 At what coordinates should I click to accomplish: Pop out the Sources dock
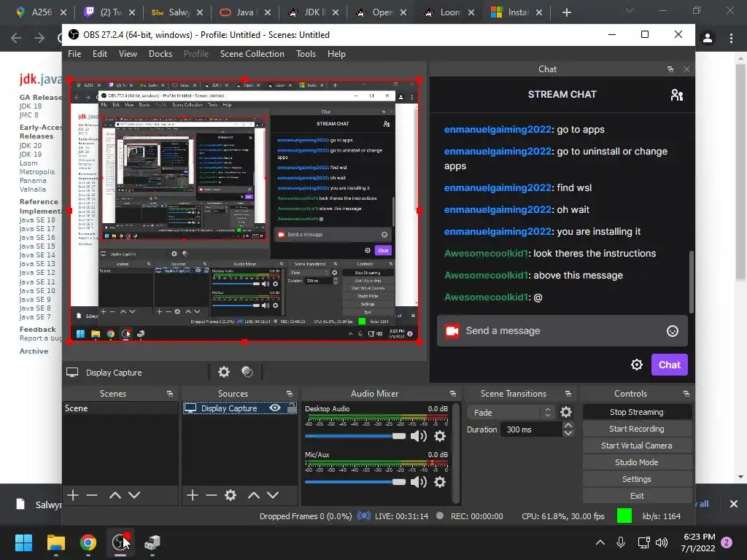coord(289,394)
